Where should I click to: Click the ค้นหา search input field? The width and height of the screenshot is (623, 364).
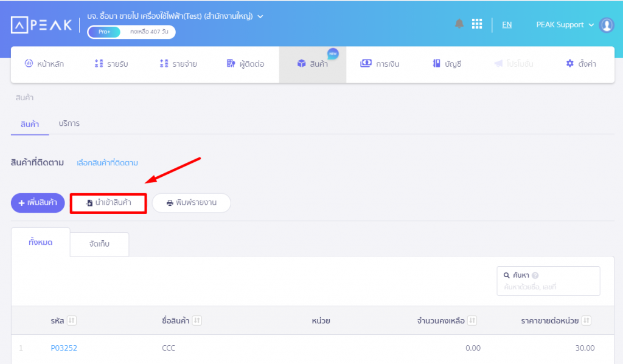click(548, 286)
